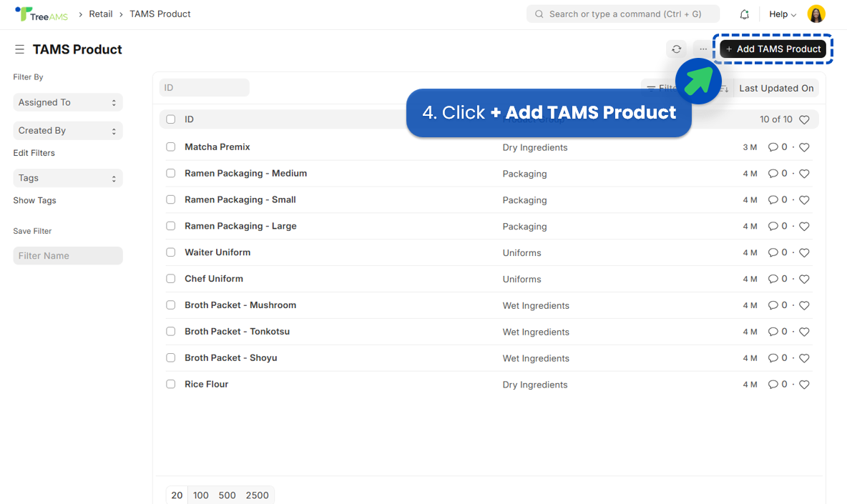
Task: Open comments for Matcha Premix
Action: click(778, 147)
